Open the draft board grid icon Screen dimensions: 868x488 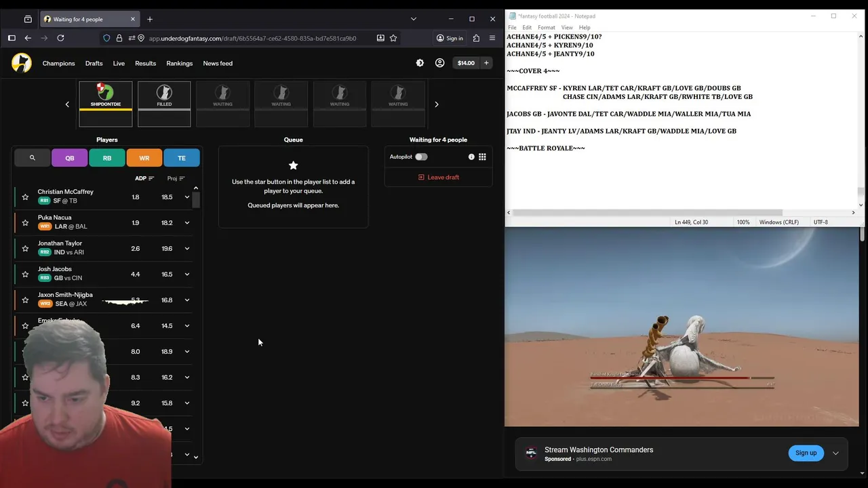(482, 157)
